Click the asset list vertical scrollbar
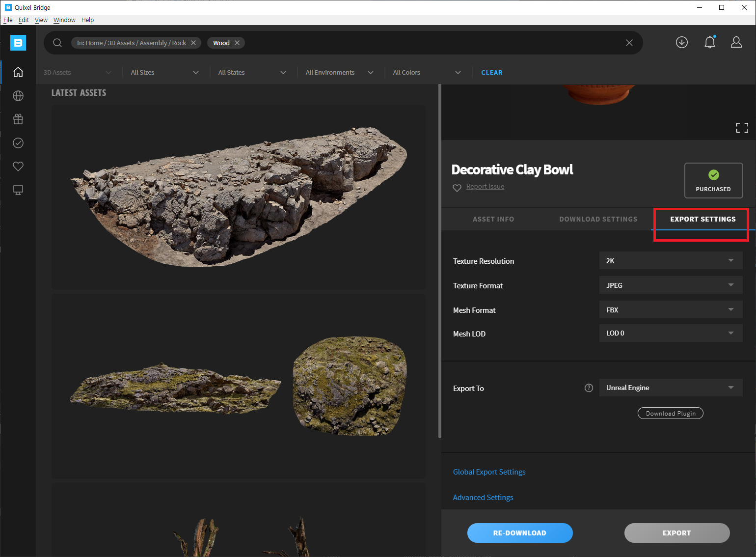Viewport: 756px width, 559px height. point(440,260)
